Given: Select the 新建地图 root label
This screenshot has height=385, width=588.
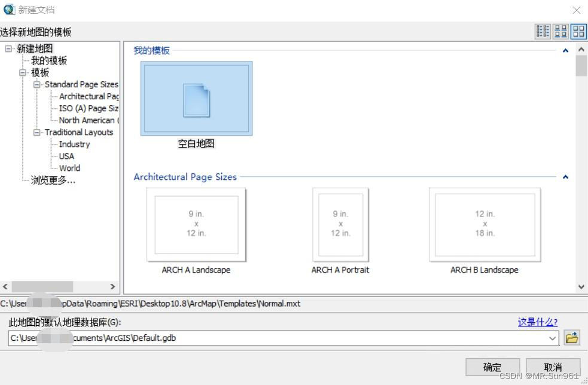Looking at the screenshot, I should [35, 48].
